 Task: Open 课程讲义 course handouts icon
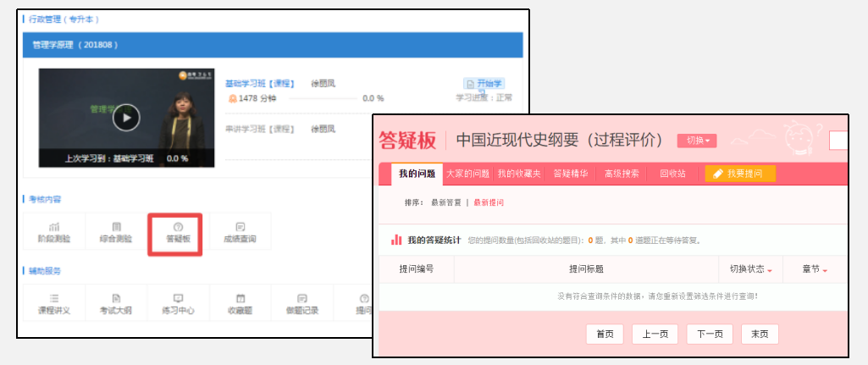tap(54, 303)
